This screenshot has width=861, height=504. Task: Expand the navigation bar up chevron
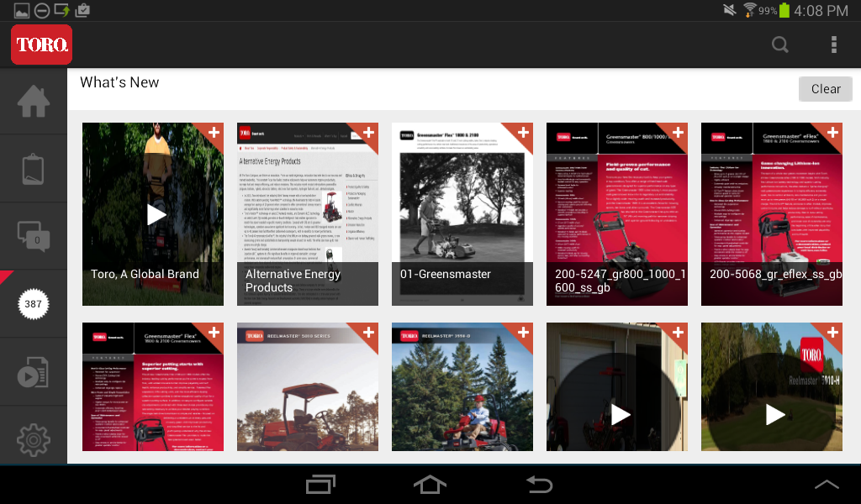[827, 484]
